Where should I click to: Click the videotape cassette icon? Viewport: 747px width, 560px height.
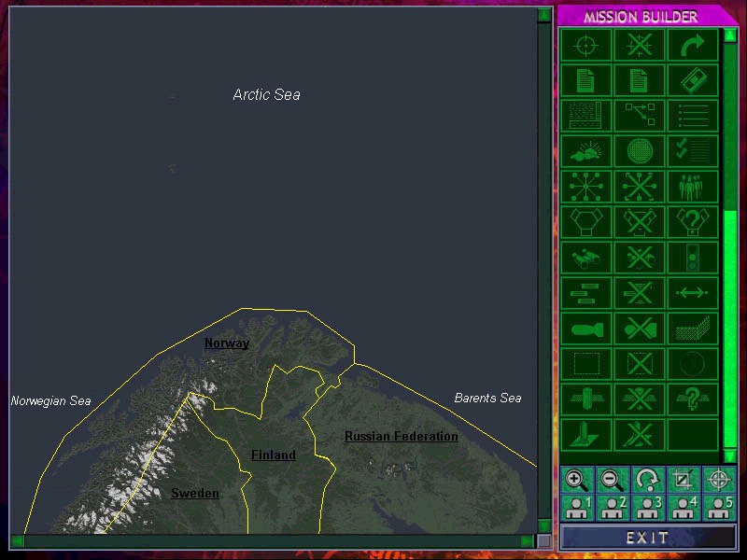693,80
